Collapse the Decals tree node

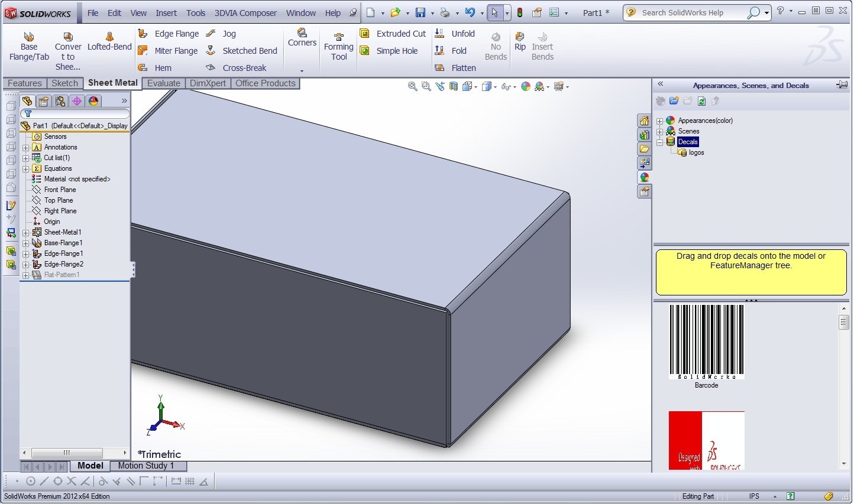[660, 142]
